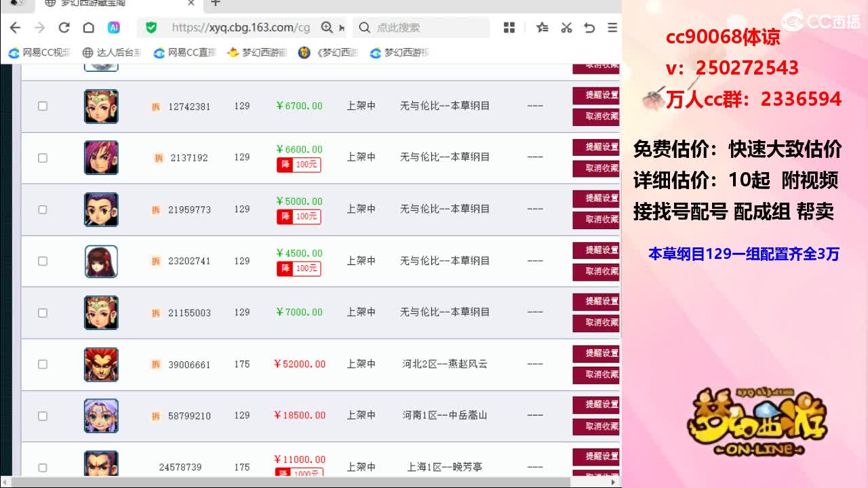Open the browser home page
The width and height of the screenshot is (868, 488).
pyautogui.click(x=88, y=28)
